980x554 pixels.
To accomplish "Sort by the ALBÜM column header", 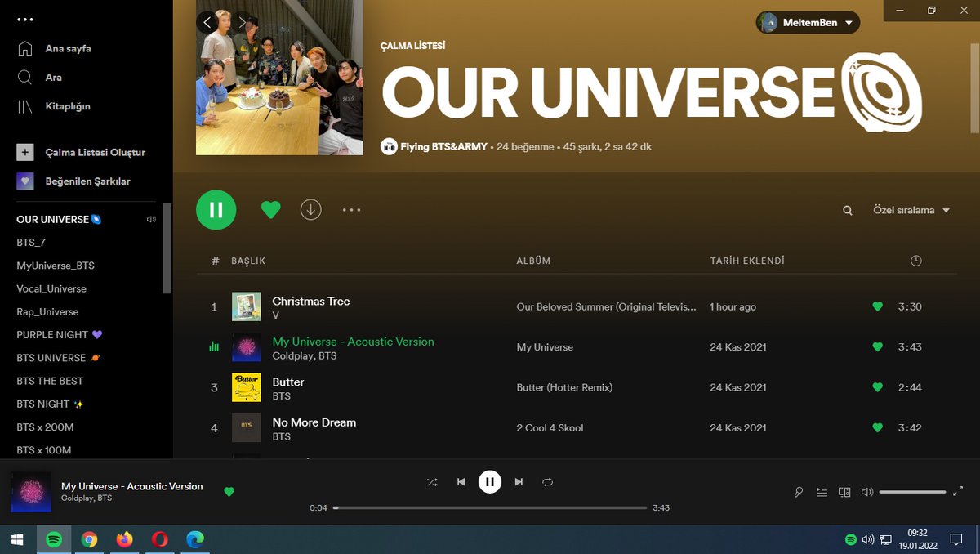I will click(533, 261).
